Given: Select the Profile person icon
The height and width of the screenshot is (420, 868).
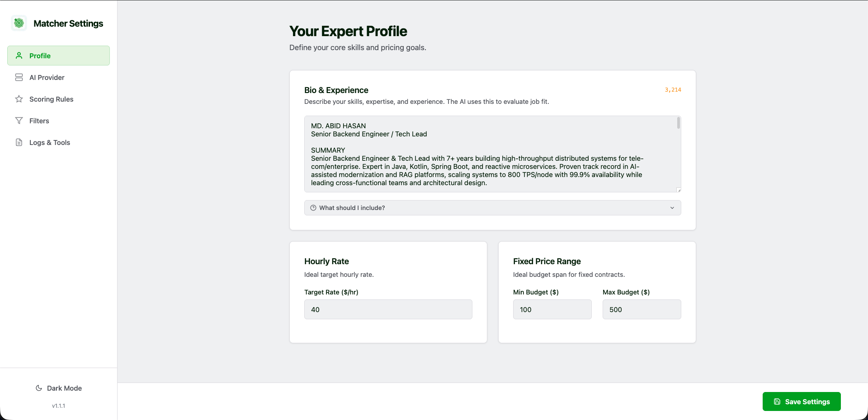Looking at the screenshot, I should [19, 56].
